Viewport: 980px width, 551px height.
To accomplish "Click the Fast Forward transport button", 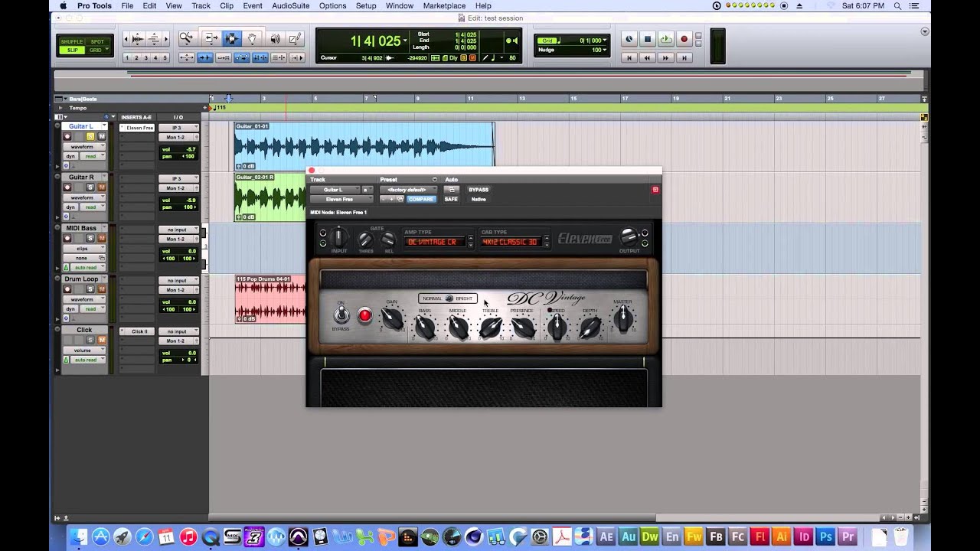I will 665,57.
